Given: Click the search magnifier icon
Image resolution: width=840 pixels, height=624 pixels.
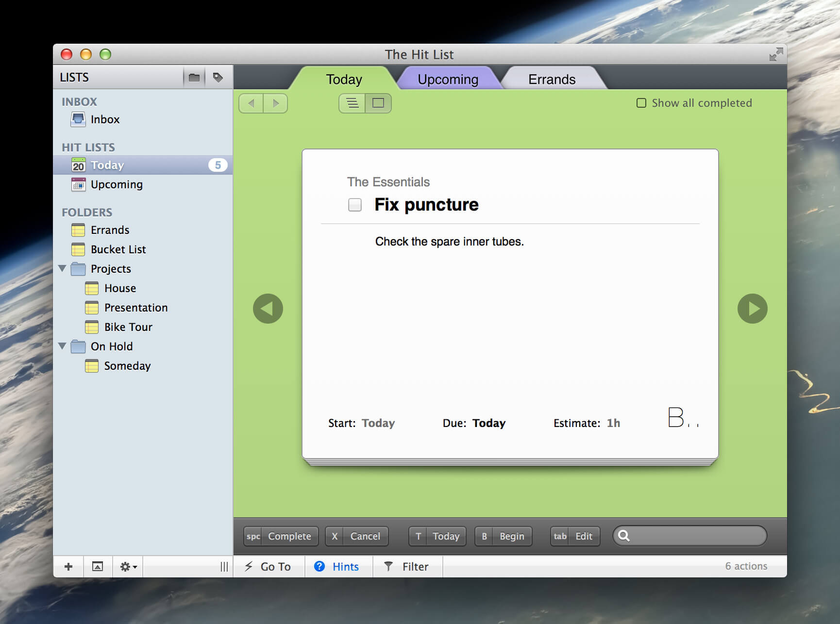Looking at the screenshot, I should [x=624, y=536].
